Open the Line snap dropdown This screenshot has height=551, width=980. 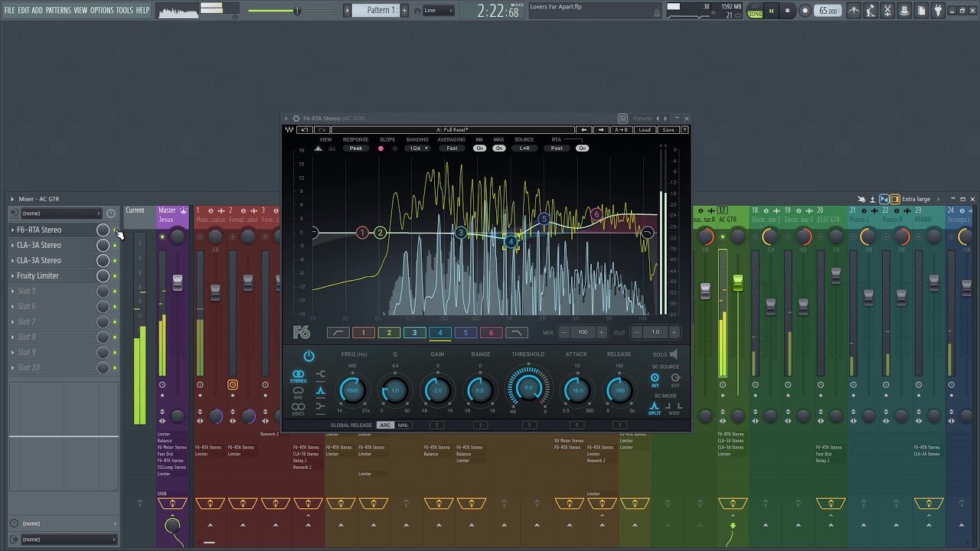pos(438,10)
